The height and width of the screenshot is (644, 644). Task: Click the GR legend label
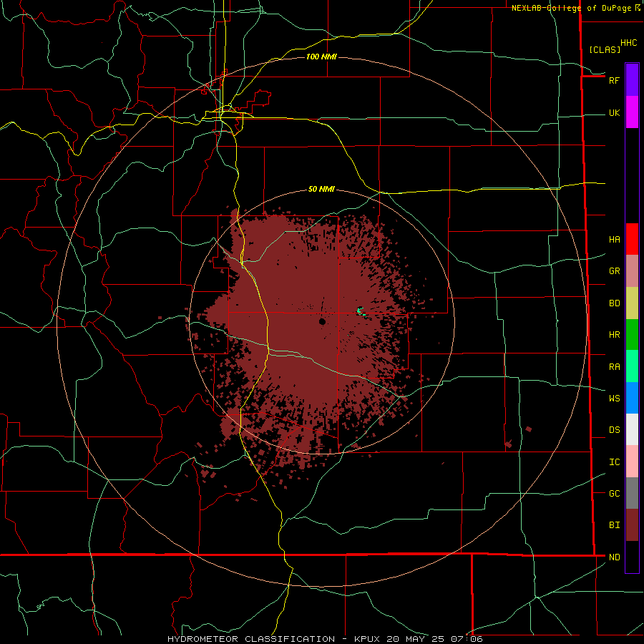pyautogui.click(x=614, y=271)
